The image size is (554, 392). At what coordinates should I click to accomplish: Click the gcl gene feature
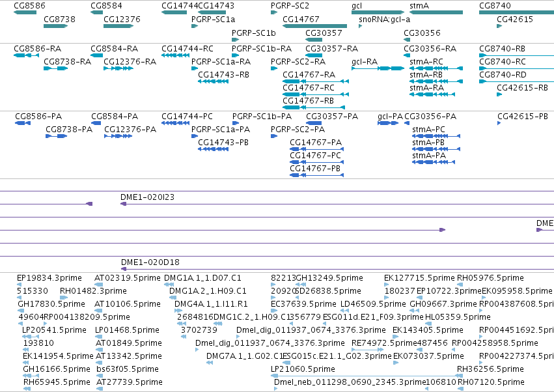(378, 12)
